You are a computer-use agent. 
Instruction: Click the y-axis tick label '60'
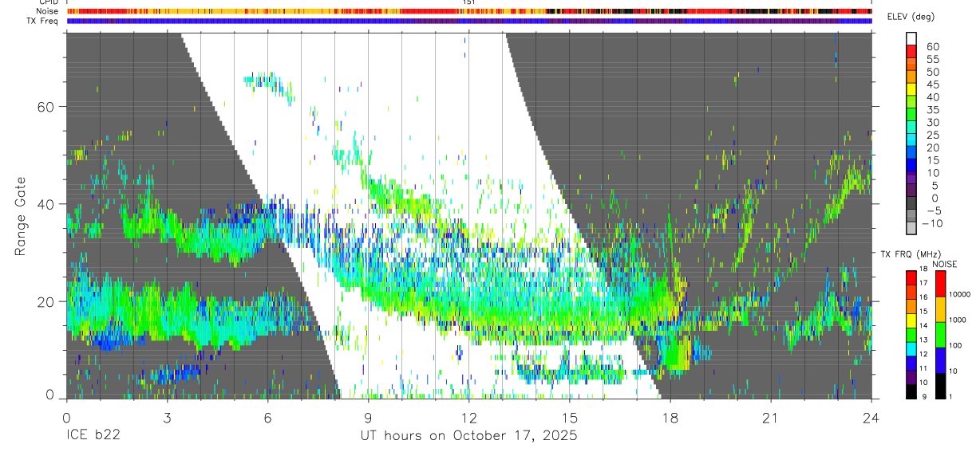47,107
